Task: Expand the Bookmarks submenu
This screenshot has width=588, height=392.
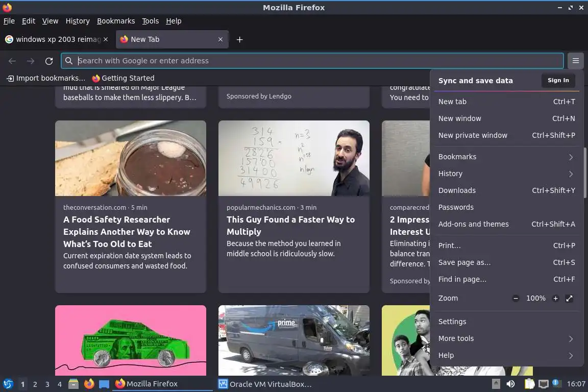Action: (x=506, y=157)
